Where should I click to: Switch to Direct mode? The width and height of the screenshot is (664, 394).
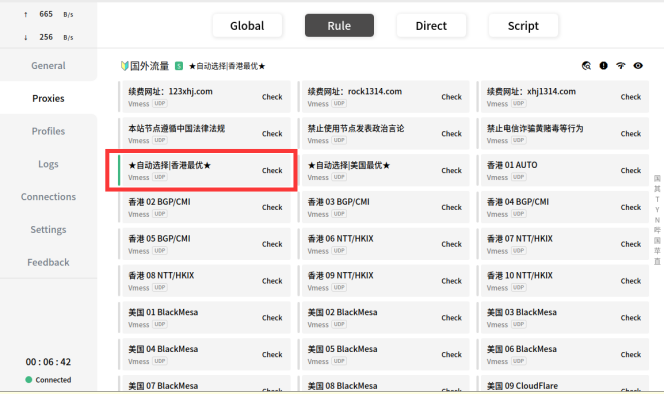(431, 25)
